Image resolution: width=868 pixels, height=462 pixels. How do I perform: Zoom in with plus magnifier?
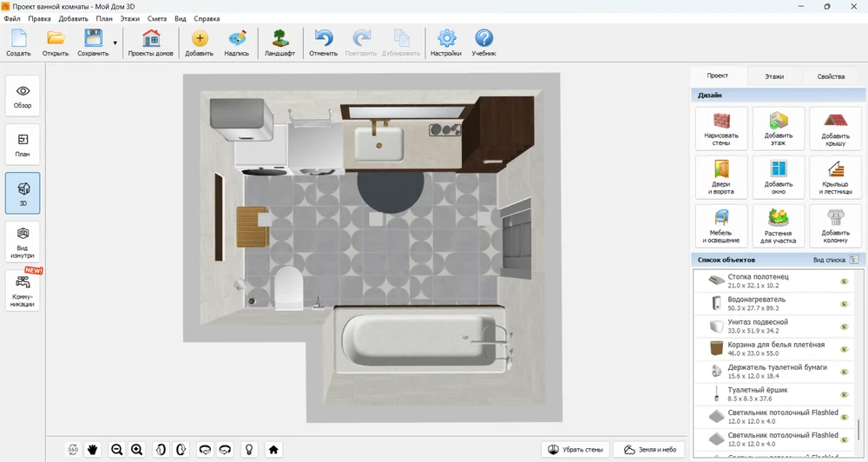coord(137,449)
